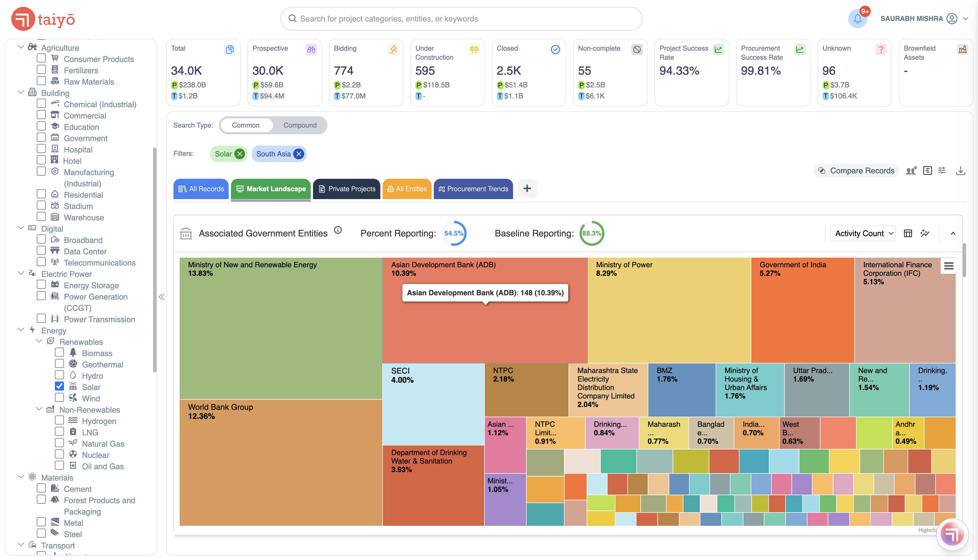
Task: Collapse the Renewables tree section
Action: point(39,341)
